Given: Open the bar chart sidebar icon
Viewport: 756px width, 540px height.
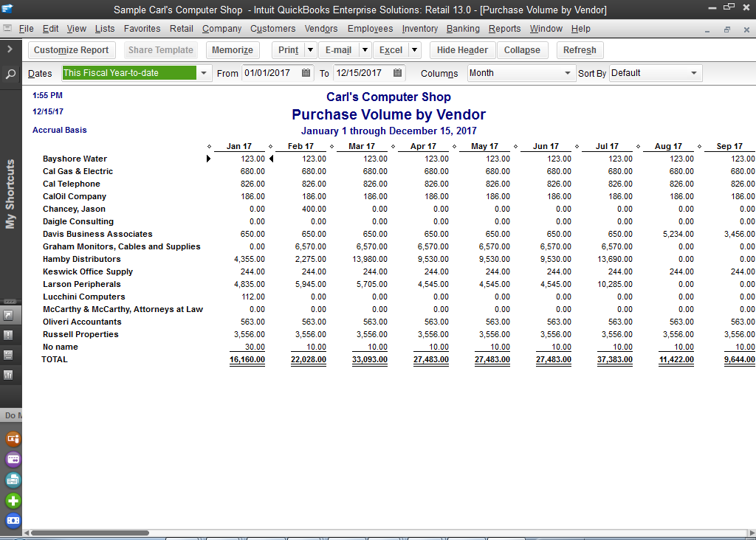Looking at the screenshot, I should (x=8, y=375).
